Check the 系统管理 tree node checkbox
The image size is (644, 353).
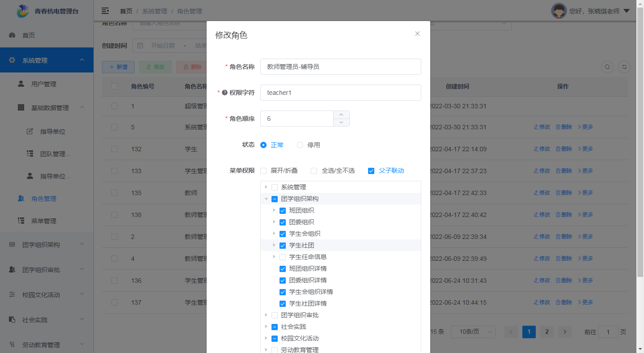click(275, 187)
